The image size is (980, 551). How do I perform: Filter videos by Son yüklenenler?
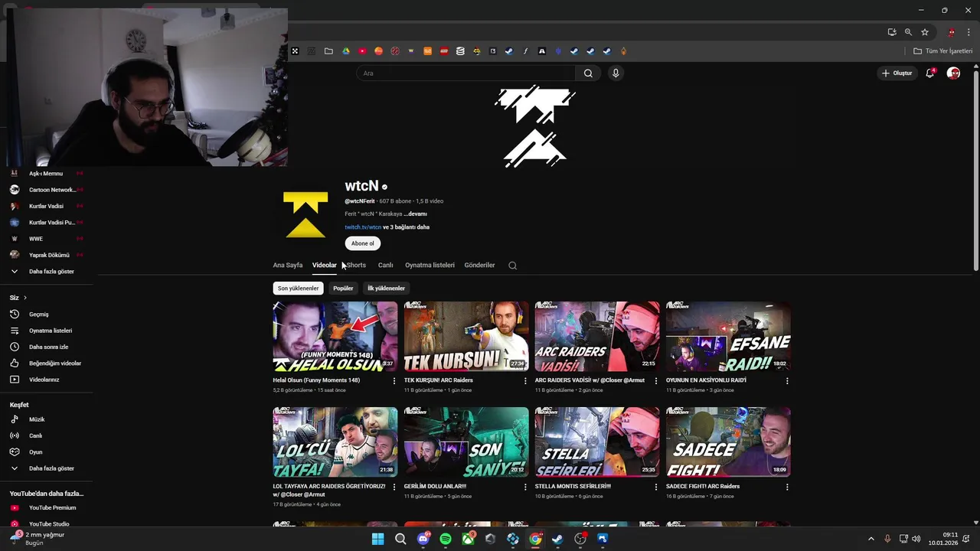298,289
